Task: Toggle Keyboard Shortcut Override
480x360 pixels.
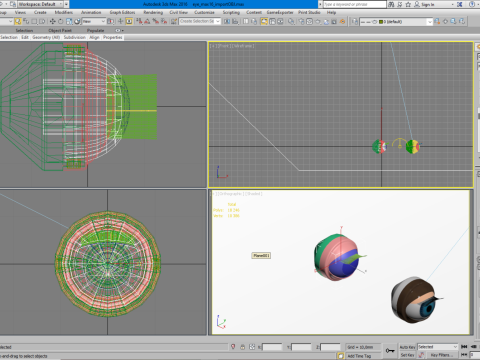Action: tap(129, 21)
